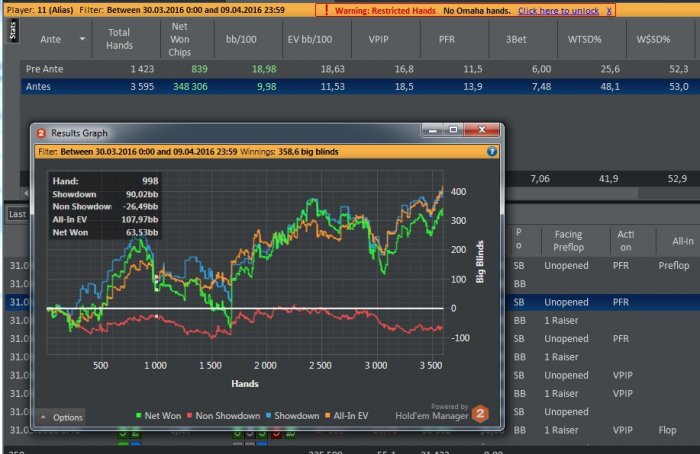This screenshot has height=454, width=700.
Task: Toggle the Non Showdown legend series
Action: (x=223, y=416)
